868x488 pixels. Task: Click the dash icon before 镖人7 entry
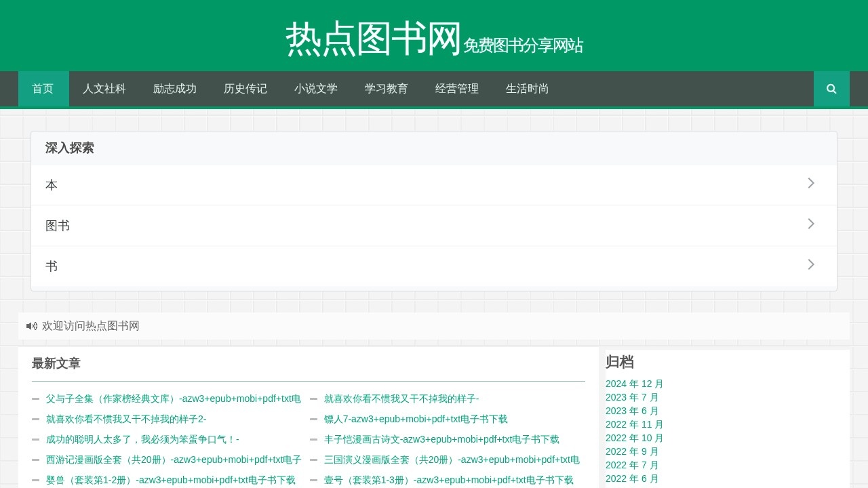pyautogui.click(x=313, y=419)
